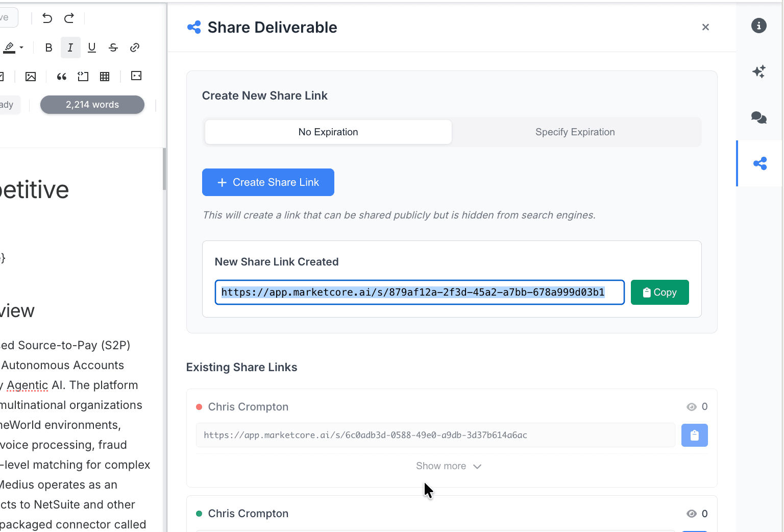Insert an image
This screenshot has width=784, height=532.
coord(31,76)
